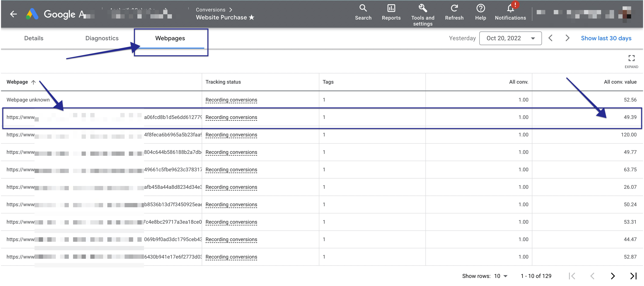
Task: Click Recording conversions for 6430b941e17e row
Action: tap(231, 257)
